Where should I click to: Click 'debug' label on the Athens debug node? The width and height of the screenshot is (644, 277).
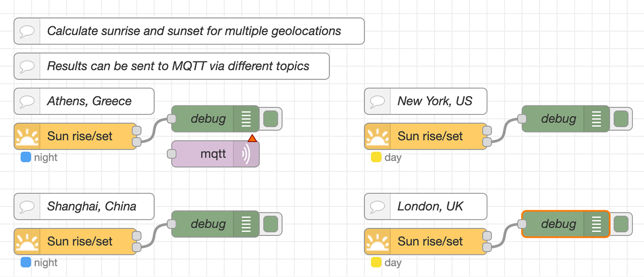click(x=208, y=119)
